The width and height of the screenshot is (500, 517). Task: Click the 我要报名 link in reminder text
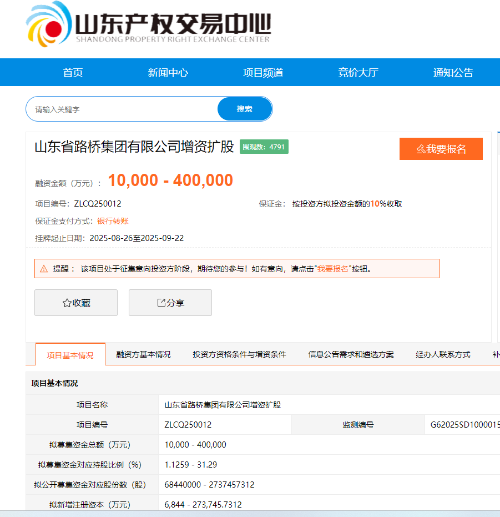click(x=332, y=269)
